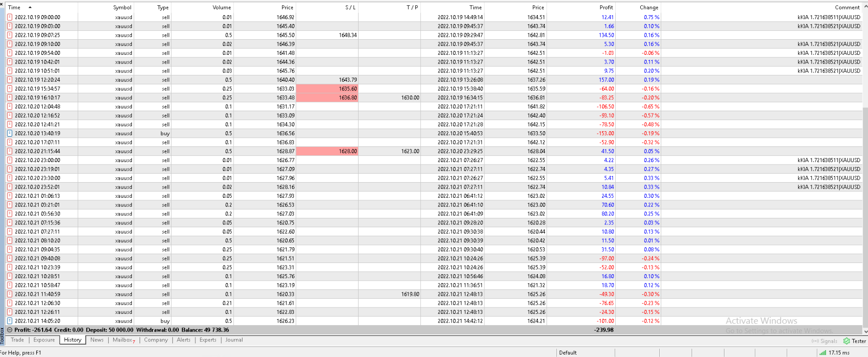Click the loss value -153.00
The height and width of the screenshot is (357, 868).
click(605, 133)
